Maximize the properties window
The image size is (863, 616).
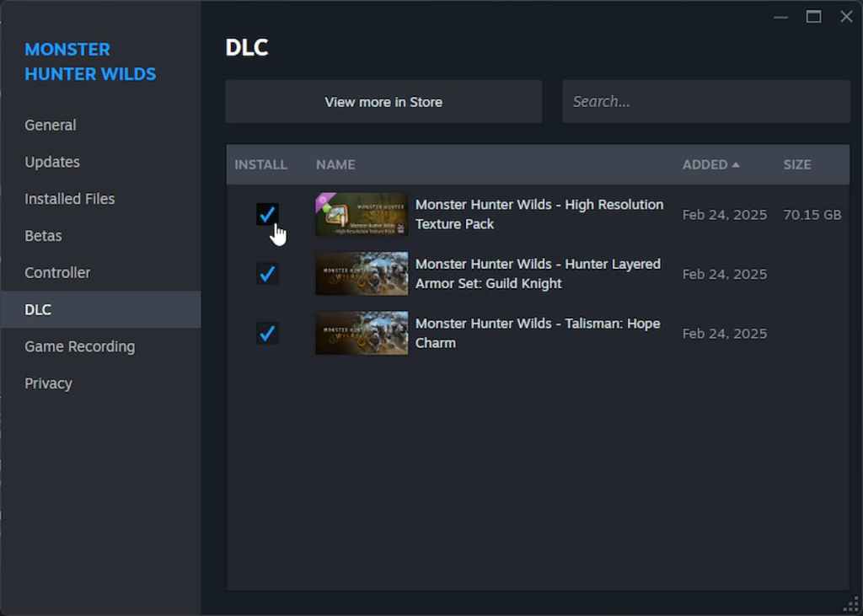point(813,17)
